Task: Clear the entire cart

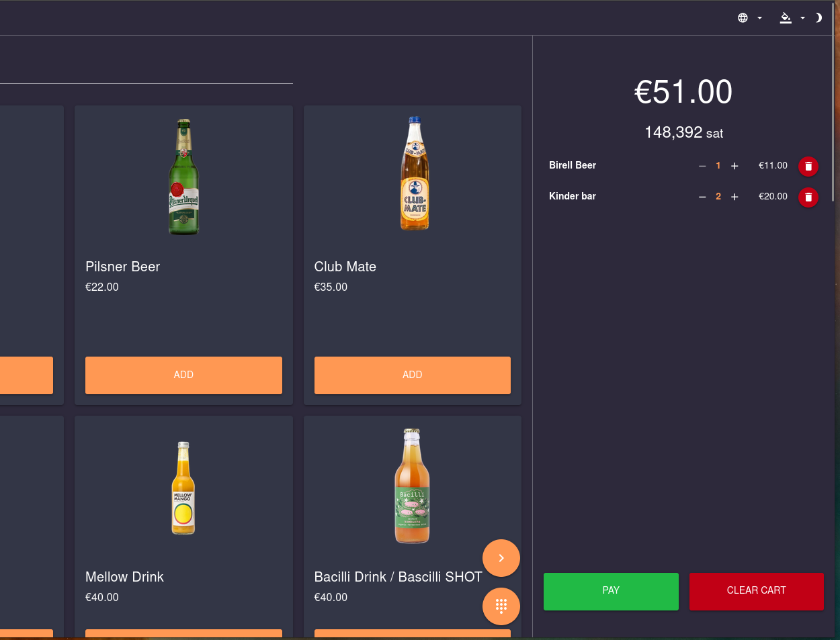Action: 757,591
